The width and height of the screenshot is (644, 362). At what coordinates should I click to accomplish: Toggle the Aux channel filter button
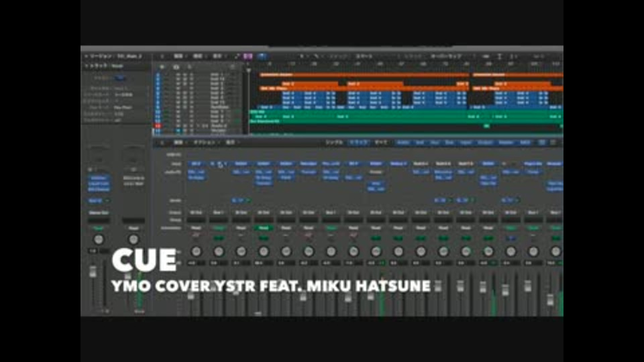point(435,142)
